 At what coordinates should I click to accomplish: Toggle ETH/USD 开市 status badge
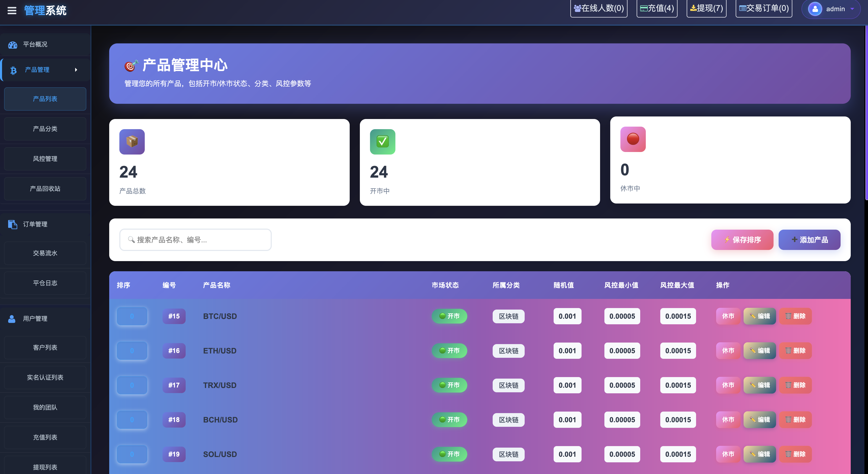pos(449,350)
